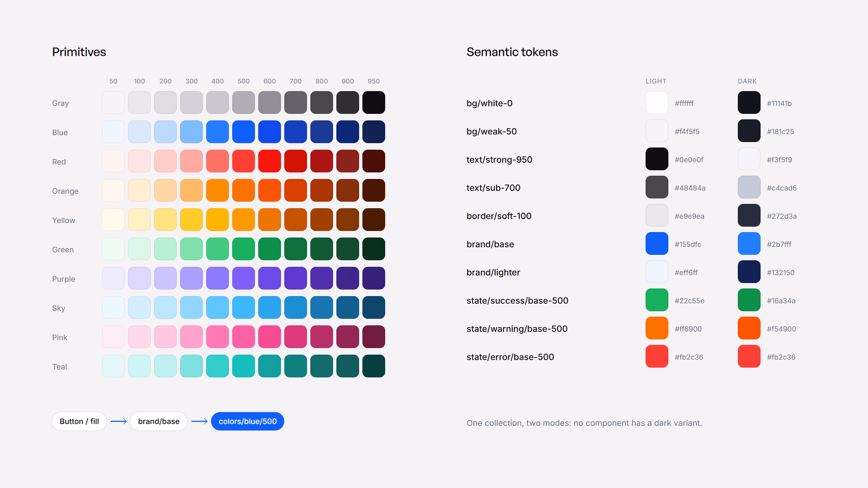
Task: Select the colors/blue/500 blue pill
Action: [248, 421]
